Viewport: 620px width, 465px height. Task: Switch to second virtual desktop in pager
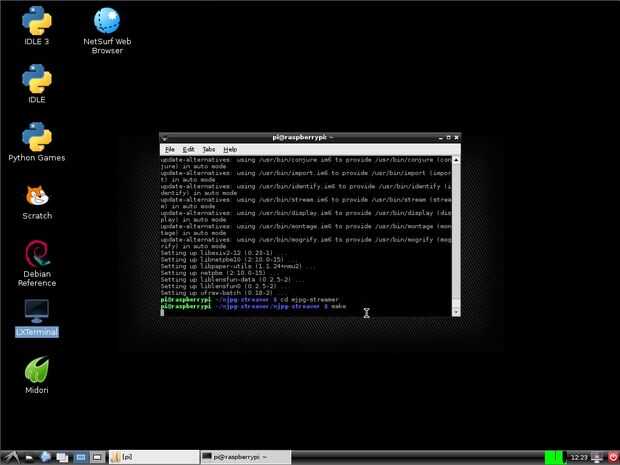click(97, 458)
